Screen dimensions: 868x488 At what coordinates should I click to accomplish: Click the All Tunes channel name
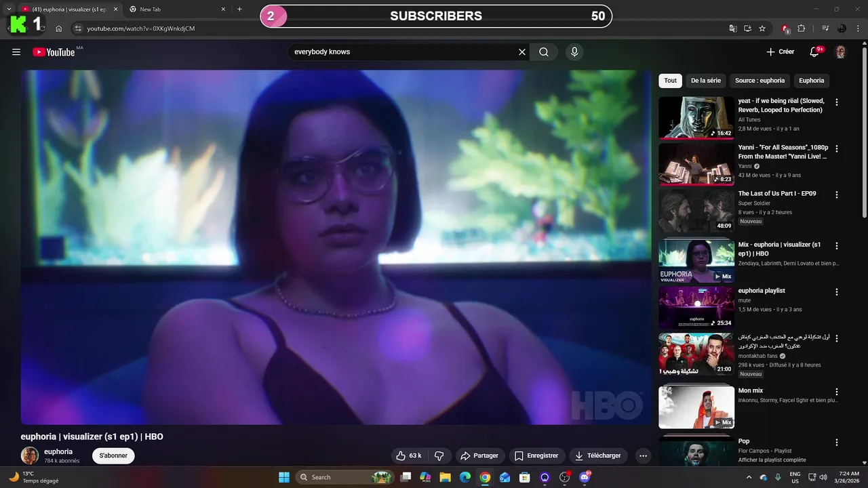point(749,120)
